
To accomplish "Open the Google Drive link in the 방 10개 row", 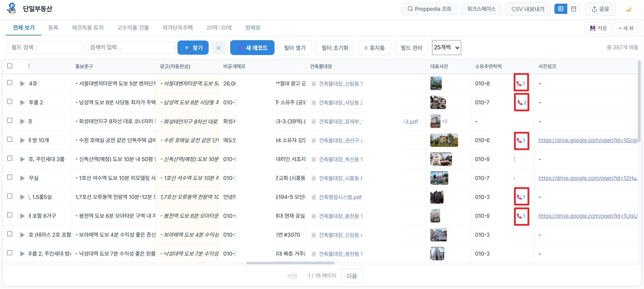I will 588,140.
